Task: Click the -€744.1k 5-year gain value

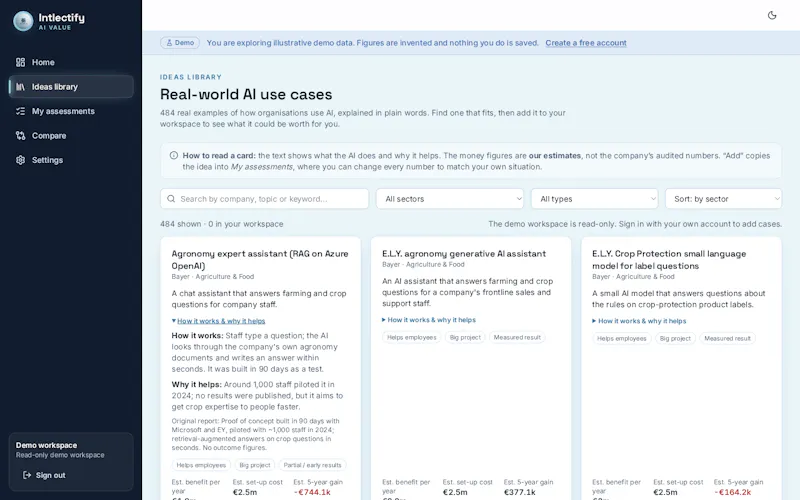Action: pos(312,492)
